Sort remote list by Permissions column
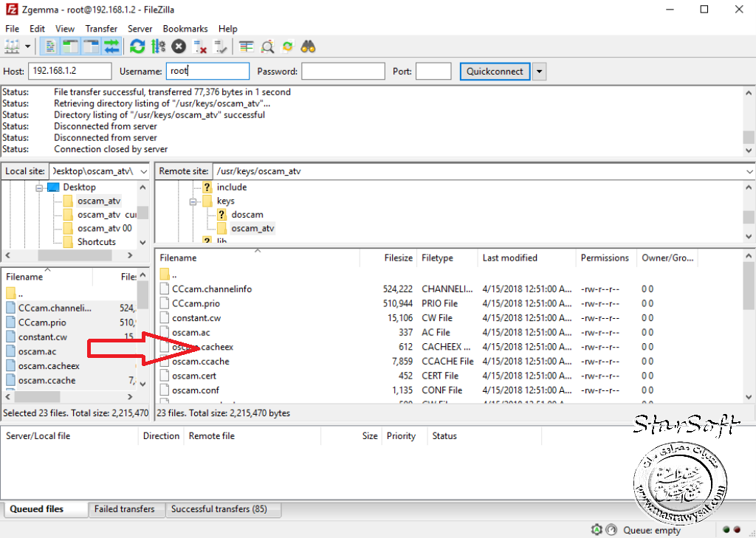The width and height of the screenshot is (756, 538). coord(606,258)
